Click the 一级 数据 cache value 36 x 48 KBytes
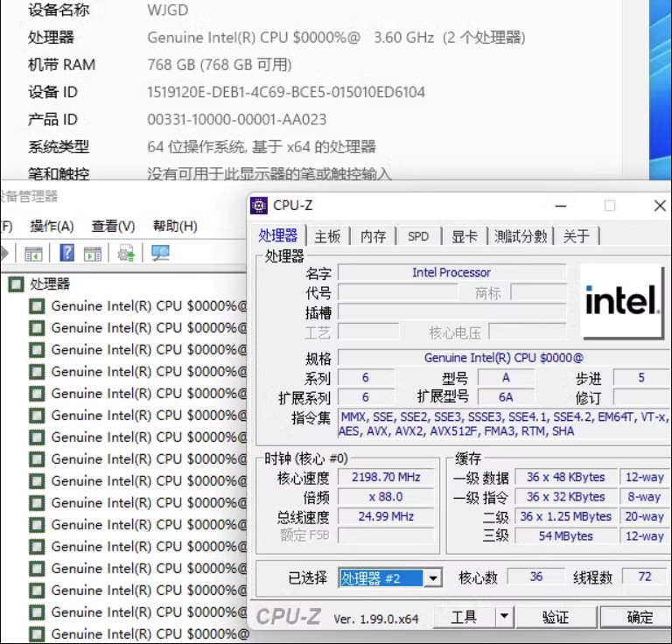The width and height of the screenshot is (672, 644). [x=566, y=477]
